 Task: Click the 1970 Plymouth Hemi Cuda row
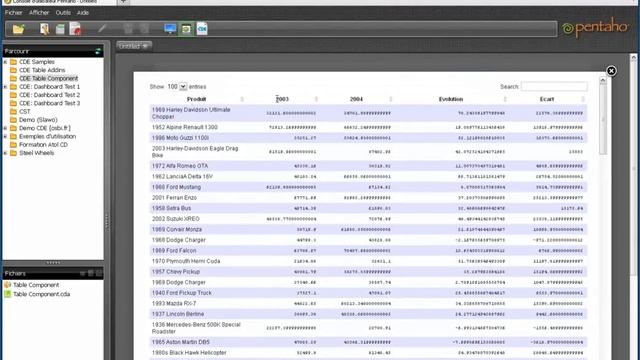368,261
